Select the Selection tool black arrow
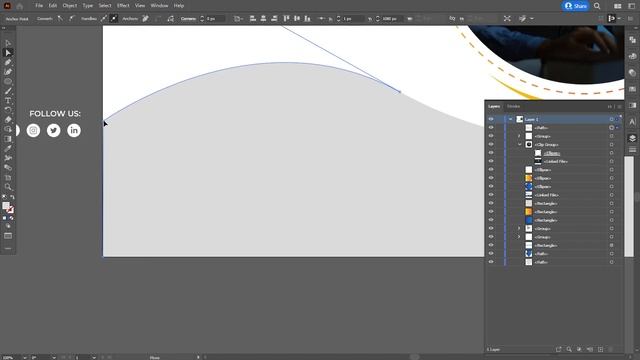Screen dimensions: 640x360 (x=8, y=43)
